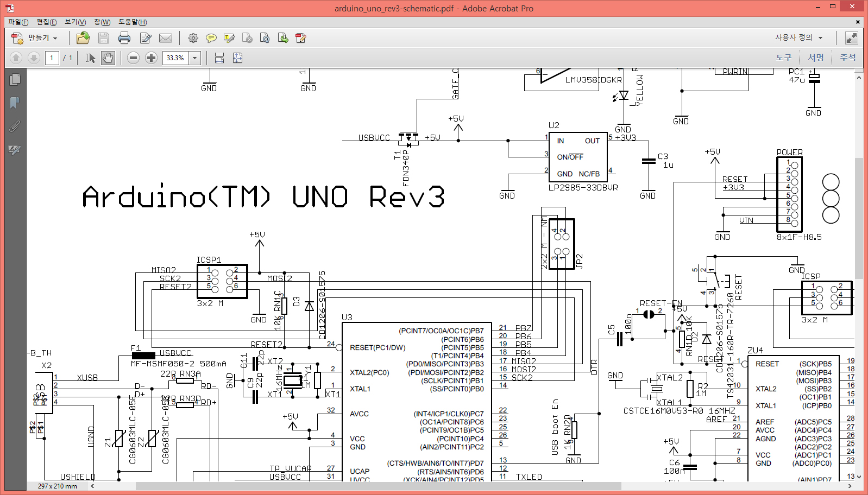The height and width of the screenshot is (495, 868).
Task: Open the 도구 (Tools) pane
Action: 783,58
